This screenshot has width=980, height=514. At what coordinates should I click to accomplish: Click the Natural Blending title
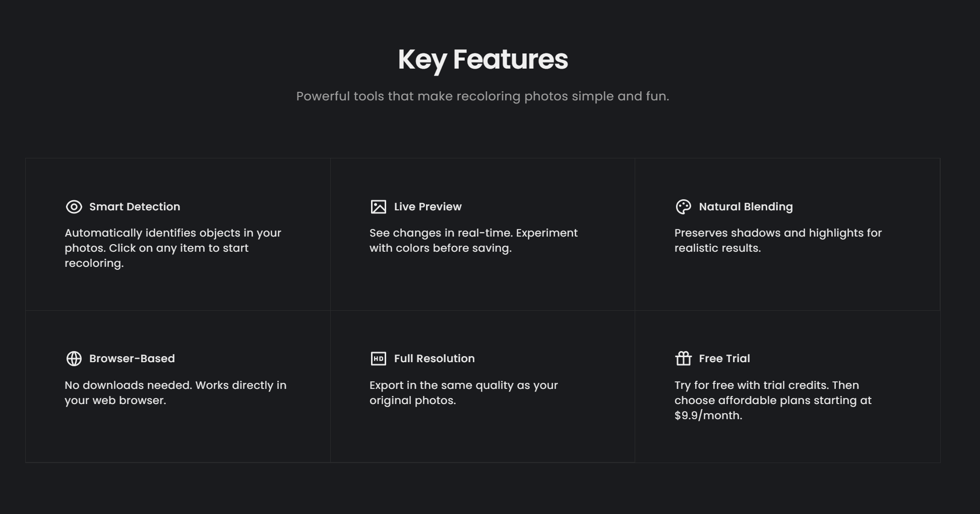(746, 207)
